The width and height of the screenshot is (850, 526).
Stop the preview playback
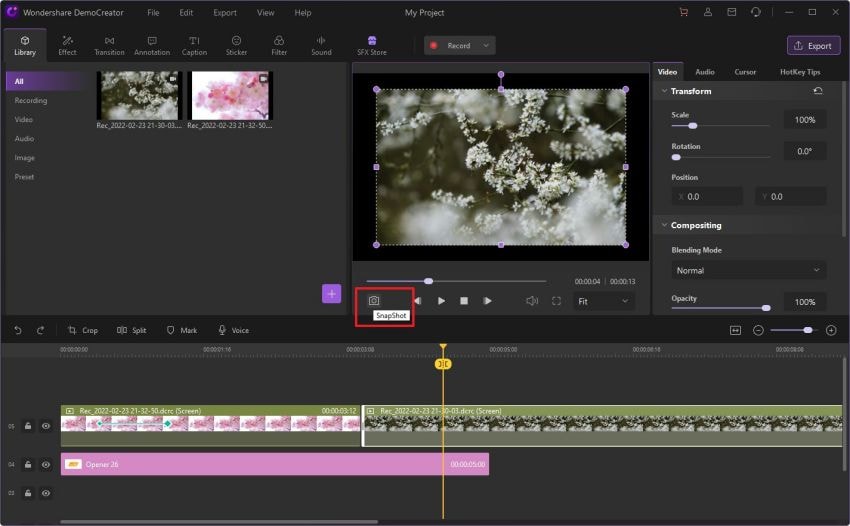pos(464,301)
